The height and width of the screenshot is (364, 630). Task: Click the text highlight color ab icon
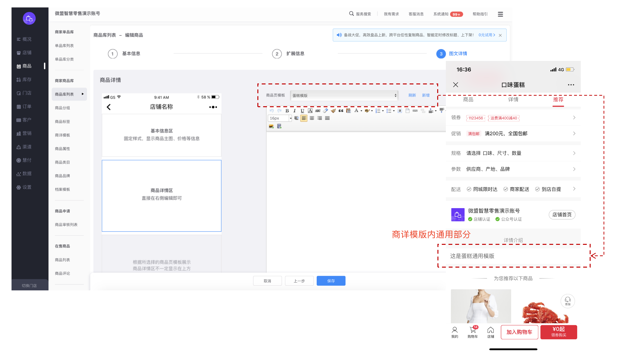[367, 111]
